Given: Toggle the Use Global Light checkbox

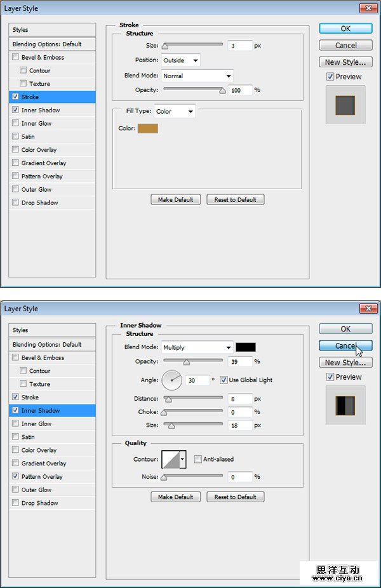Looking at the screenshot, I should pyautogui.click(x=224, y=380).
